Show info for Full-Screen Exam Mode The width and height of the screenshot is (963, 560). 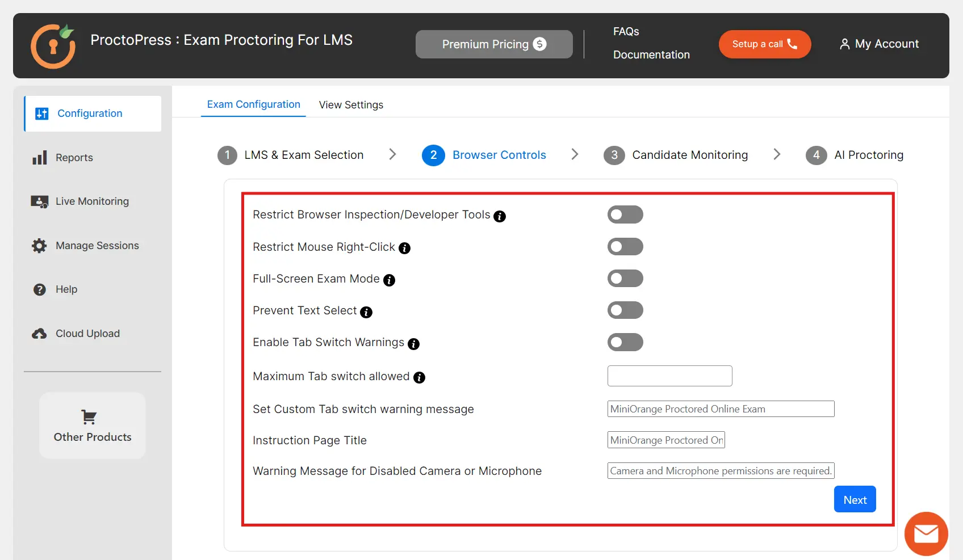pyautogui.click(x=389, y=280)
